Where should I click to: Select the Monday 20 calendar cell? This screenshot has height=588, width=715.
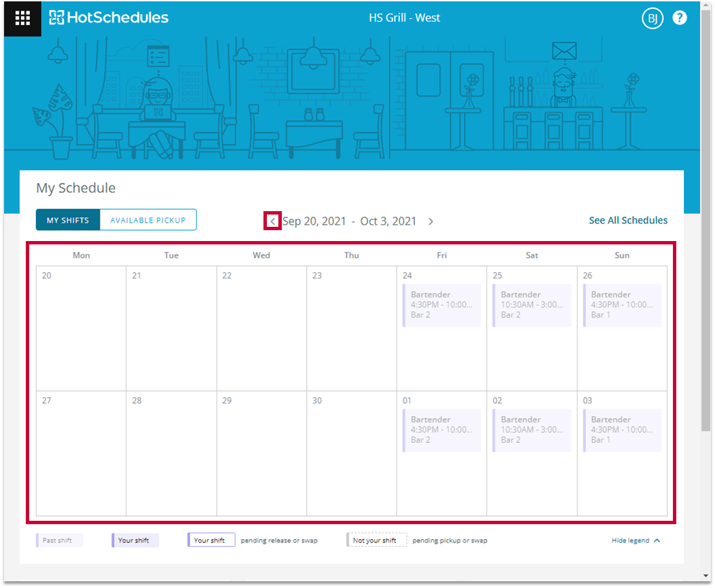(81, 328)
